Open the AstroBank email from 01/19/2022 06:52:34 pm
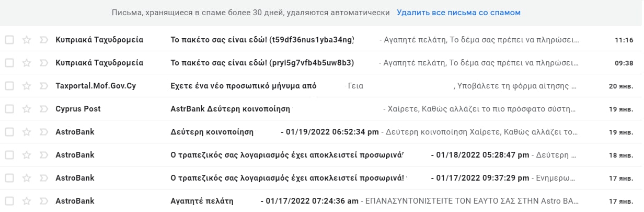644x212 pixels. 329,132
